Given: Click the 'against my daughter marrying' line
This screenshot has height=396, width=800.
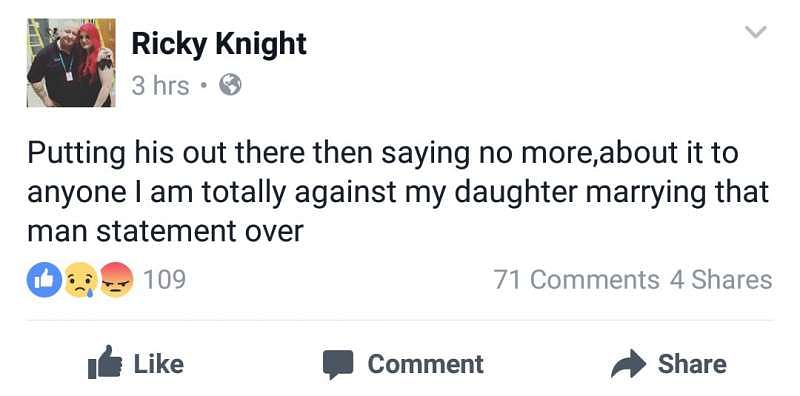Looking at the screenshot, I should (398, 192).
